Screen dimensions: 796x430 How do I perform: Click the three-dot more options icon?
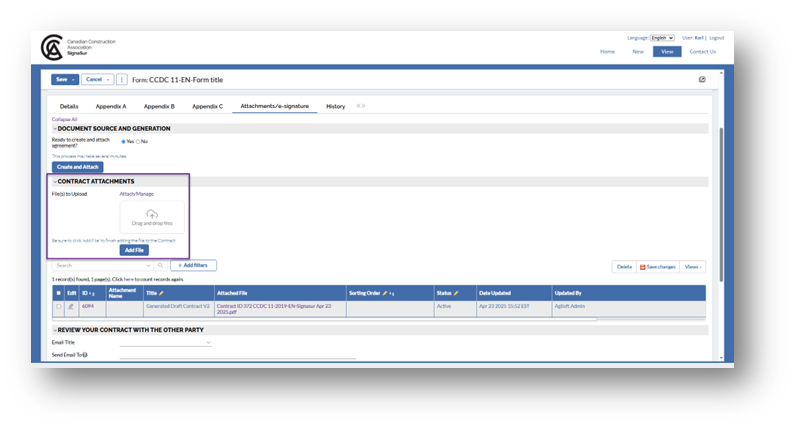coord(122,79)
